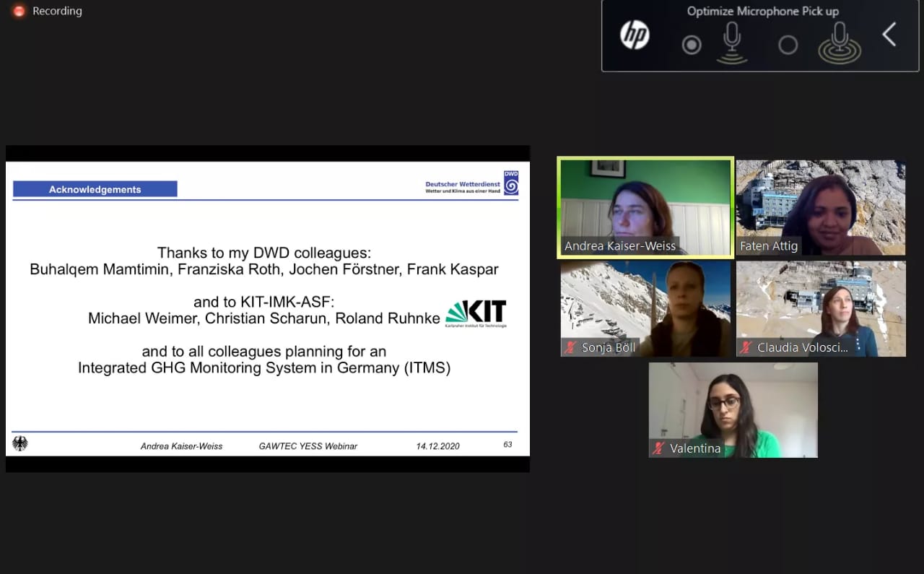This screenshot has height=574, width=924.
Task: Click muted microphone icon next to Valentina
Action: coord(658,448)
